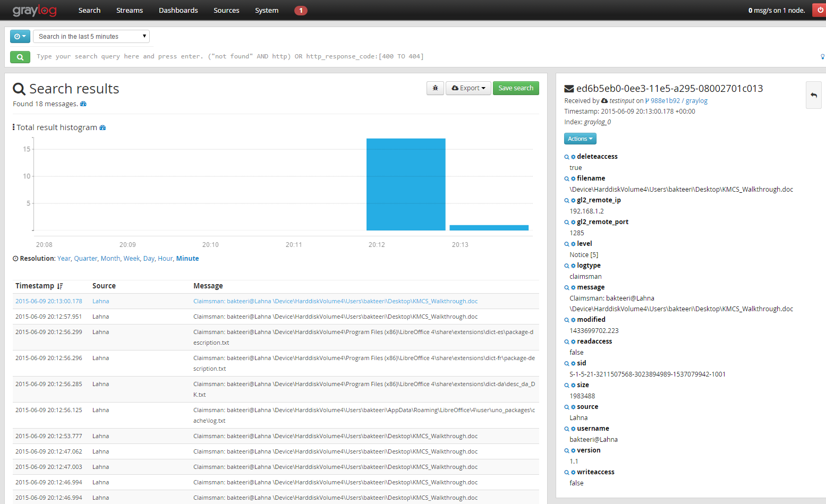Set histogram resolution to Quarter
The width and height of the screenshot is (826, 504).
pos(86,259)
